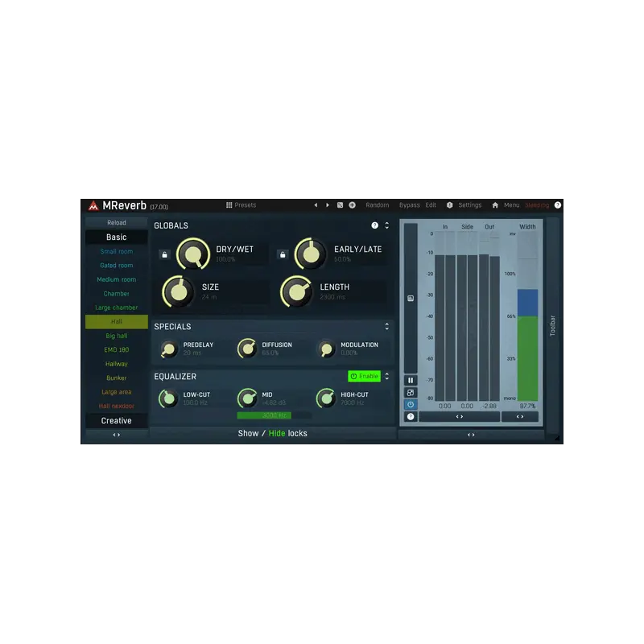Adjust the Dry/Wet knob
This screenshot has width=644, height=644.
tap(193, 254)
